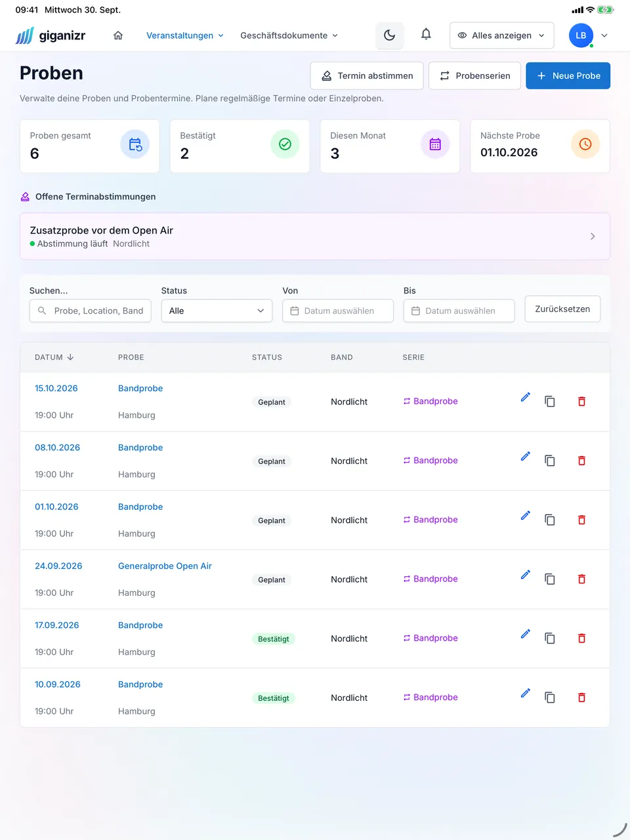Delete the 01.10.2026 rehearsal
The width and height of the screenshot is (630, 840).
pyautogui.click(x=581, y=520)
